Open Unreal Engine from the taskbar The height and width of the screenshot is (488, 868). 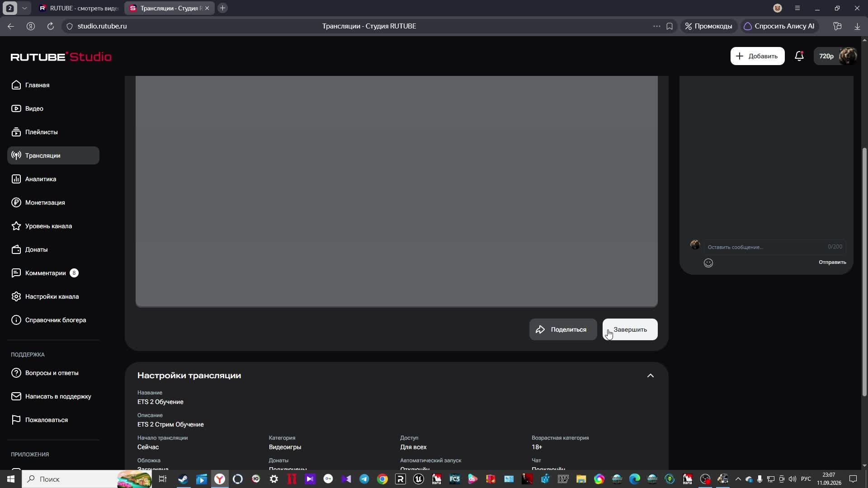pyautogui.click(x=419, y=479)
